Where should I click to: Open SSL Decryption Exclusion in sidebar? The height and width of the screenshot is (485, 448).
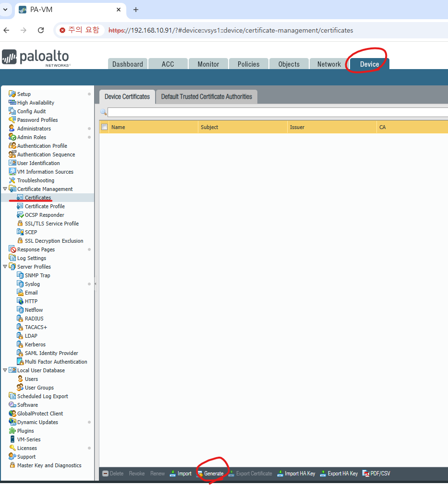coord(54,241)
